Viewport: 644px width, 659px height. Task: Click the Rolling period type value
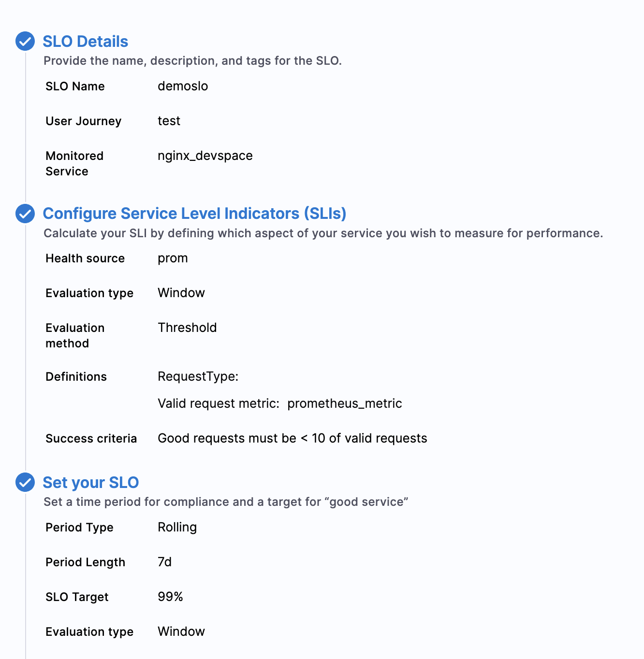tap(177, 527)
